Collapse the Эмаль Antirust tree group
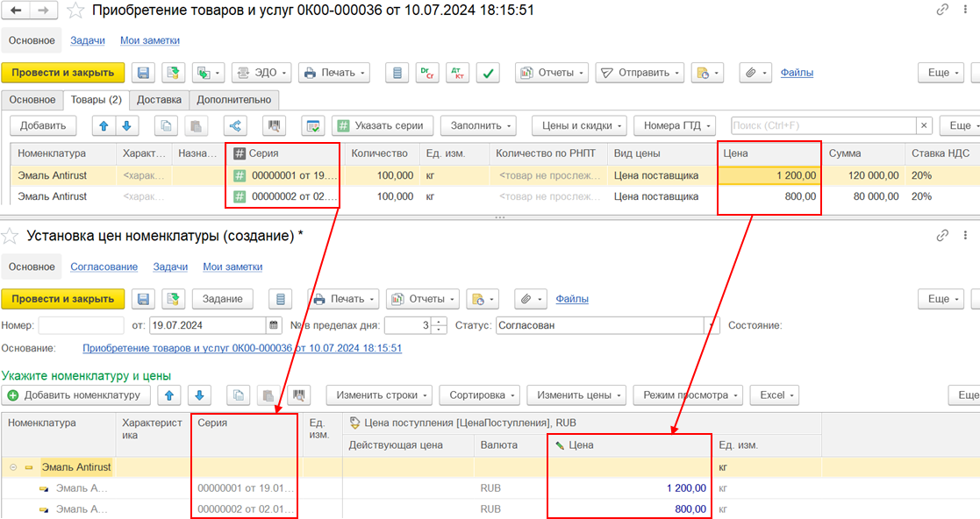The height and width of the screenshot is (519, 980). click(x=13, y=467)
